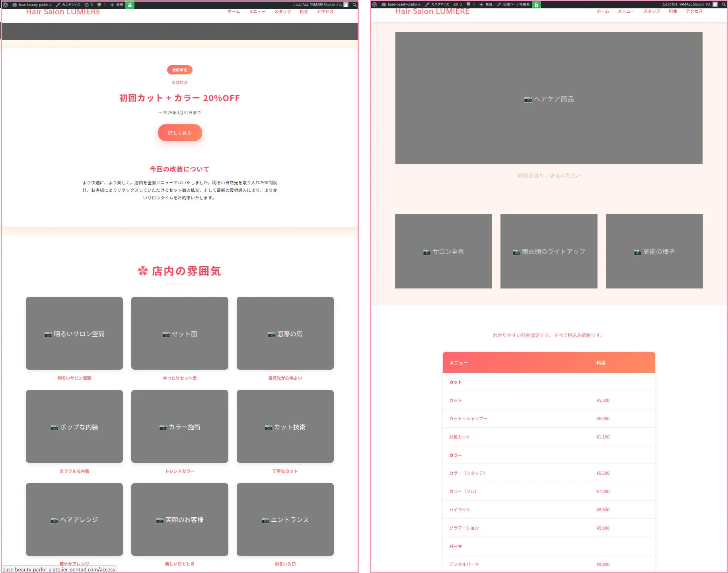Open the comments icon showing 0
728x573 pixels.
100,4
